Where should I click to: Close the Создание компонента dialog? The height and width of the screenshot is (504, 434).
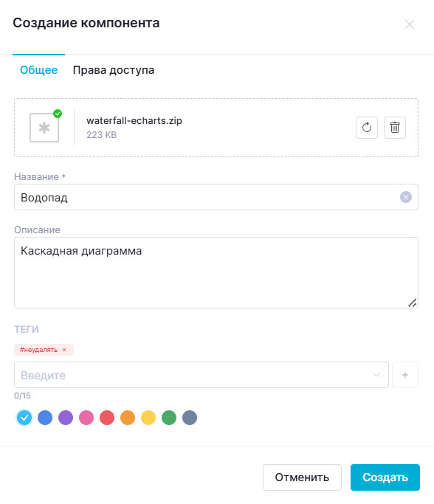point(410,24)
